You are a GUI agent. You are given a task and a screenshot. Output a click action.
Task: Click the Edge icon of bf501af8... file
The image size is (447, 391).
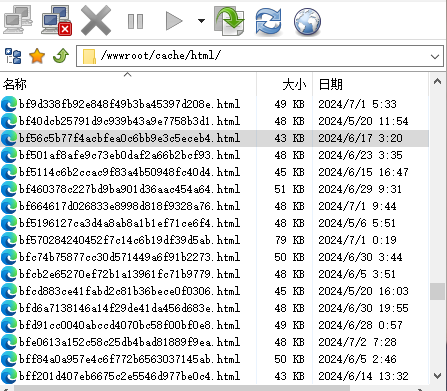(9, 155)
